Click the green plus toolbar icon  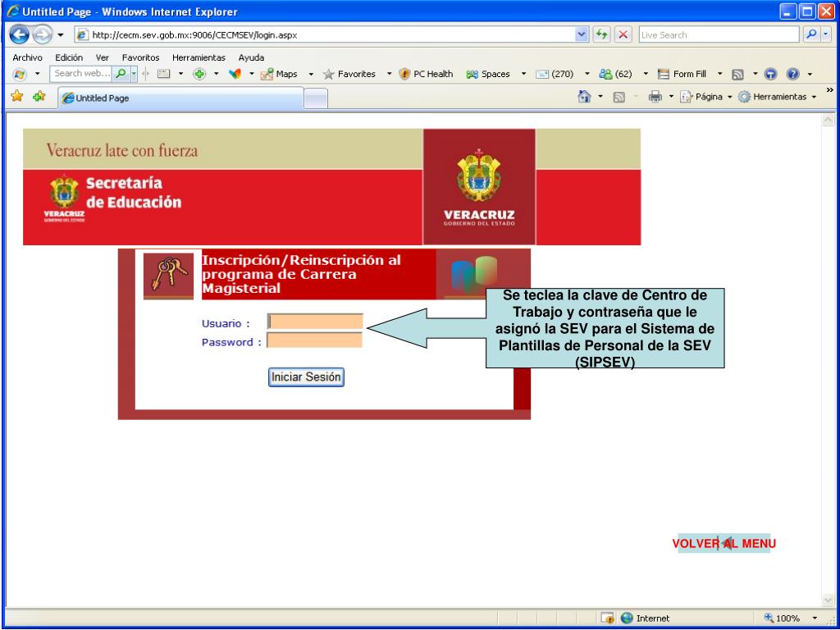point(199,74)
